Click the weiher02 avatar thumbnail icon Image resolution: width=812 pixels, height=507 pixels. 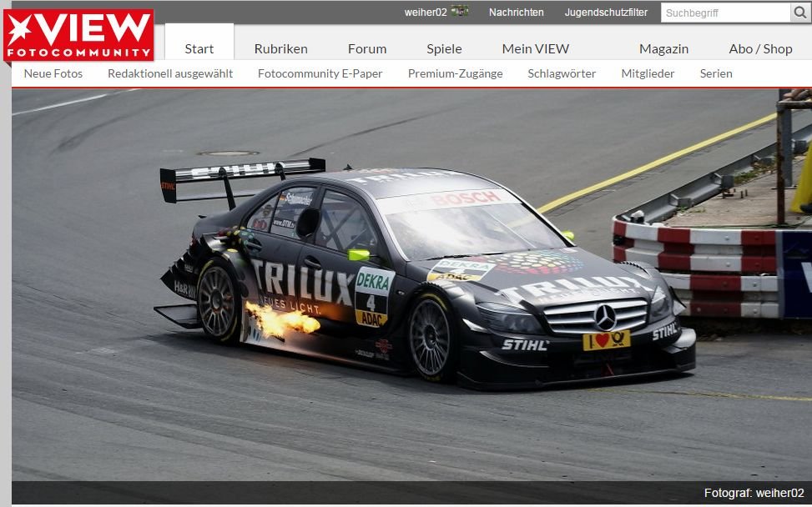460,12
